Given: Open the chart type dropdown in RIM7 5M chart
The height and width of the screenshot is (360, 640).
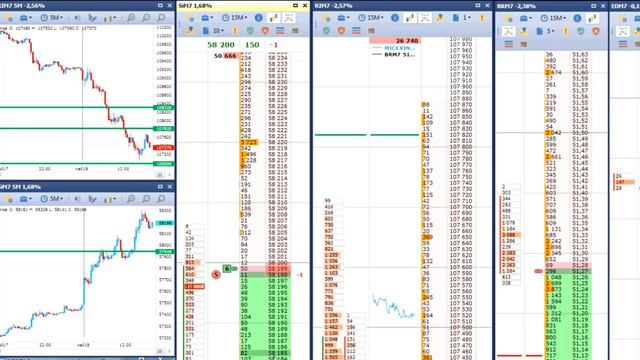Looking at the screenshot, I should (110, 18).
